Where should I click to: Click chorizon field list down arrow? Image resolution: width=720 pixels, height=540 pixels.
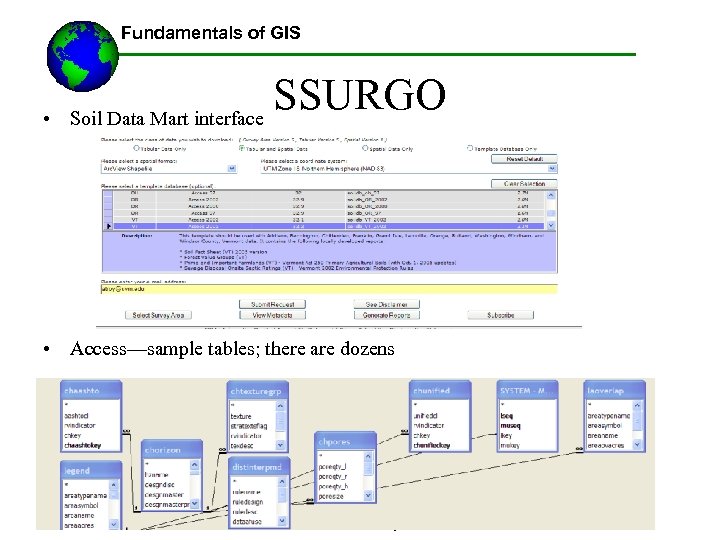(x=195, y=504)
